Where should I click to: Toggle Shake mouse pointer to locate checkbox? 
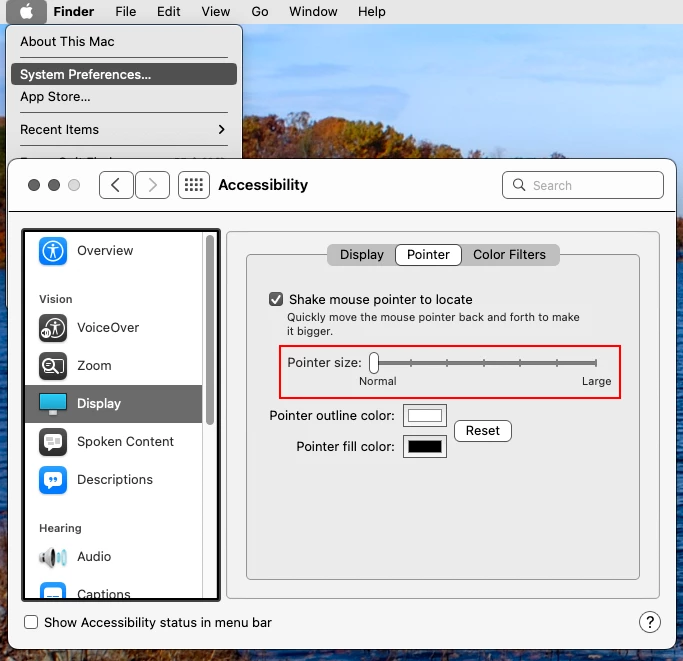click(x=276, y=299)
